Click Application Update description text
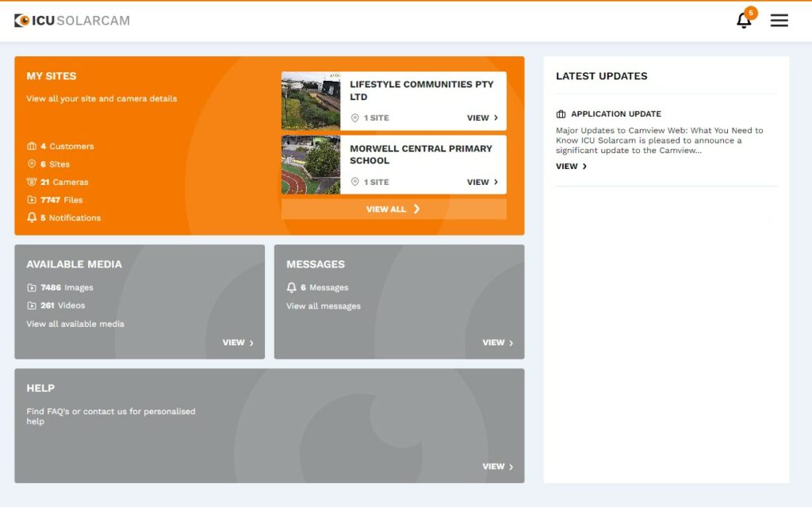 [x=659, y=140]
